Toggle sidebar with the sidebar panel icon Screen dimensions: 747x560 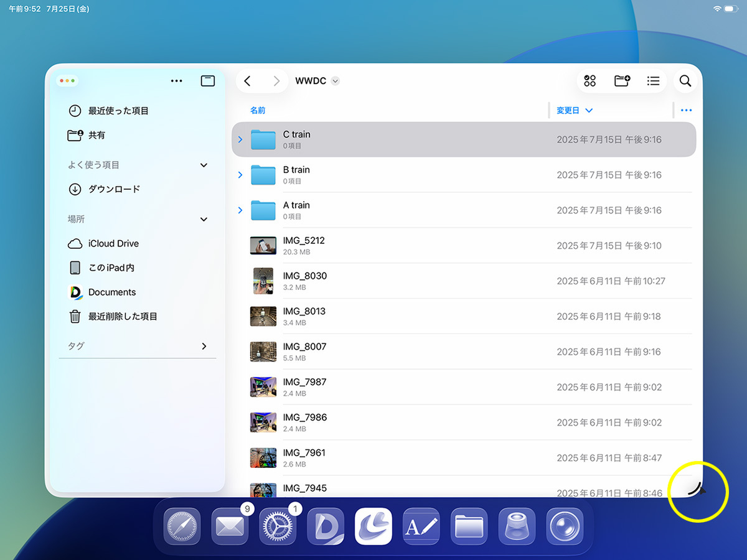point(208,81)
